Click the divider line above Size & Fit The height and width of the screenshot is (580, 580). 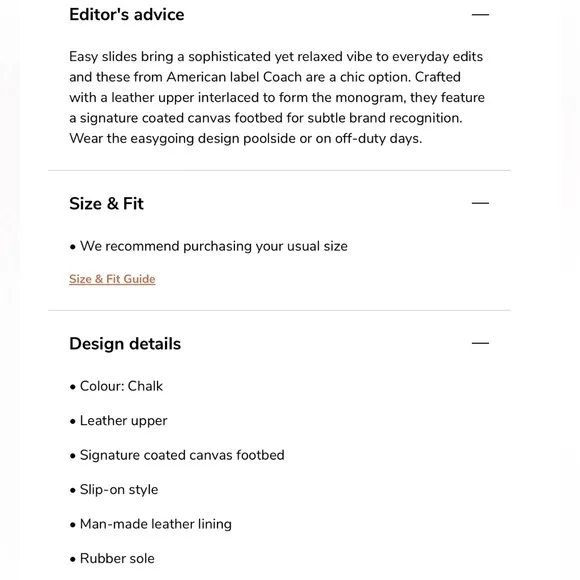(x=279, y=171)
